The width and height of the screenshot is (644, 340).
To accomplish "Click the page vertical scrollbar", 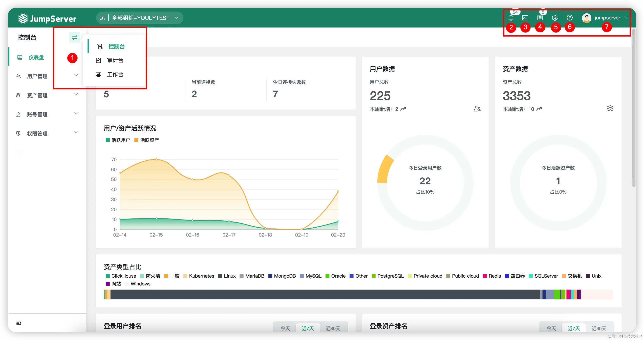I will point(634,108).
